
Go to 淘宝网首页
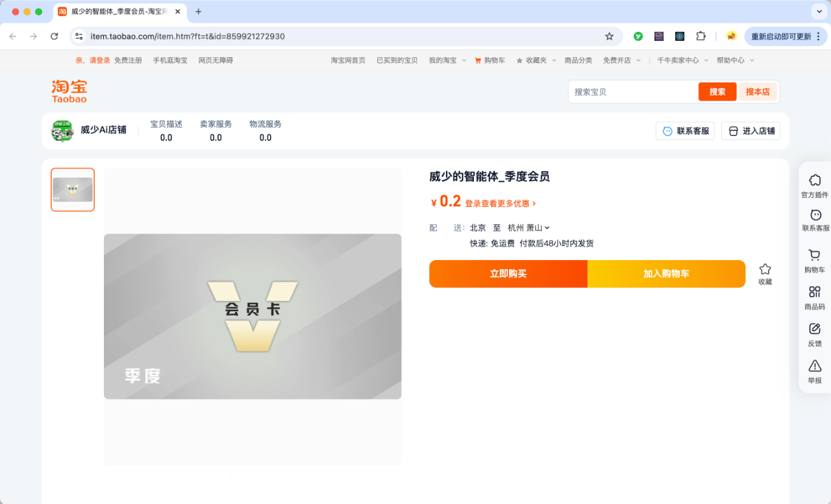click(x=348, y=60)
